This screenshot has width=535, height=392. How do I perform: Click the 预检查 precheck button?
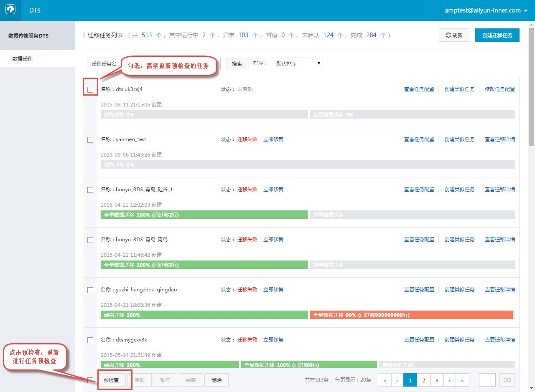[111, 380]
